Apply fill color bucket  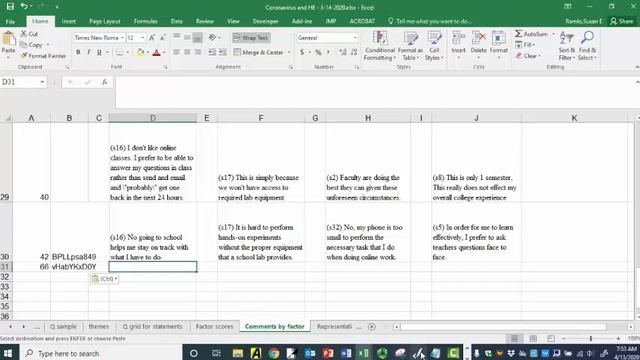140,52
